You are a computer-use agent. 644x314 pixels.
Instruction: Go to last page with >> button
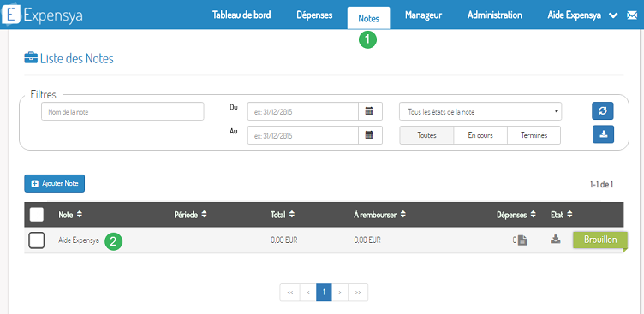pos(358,293)
